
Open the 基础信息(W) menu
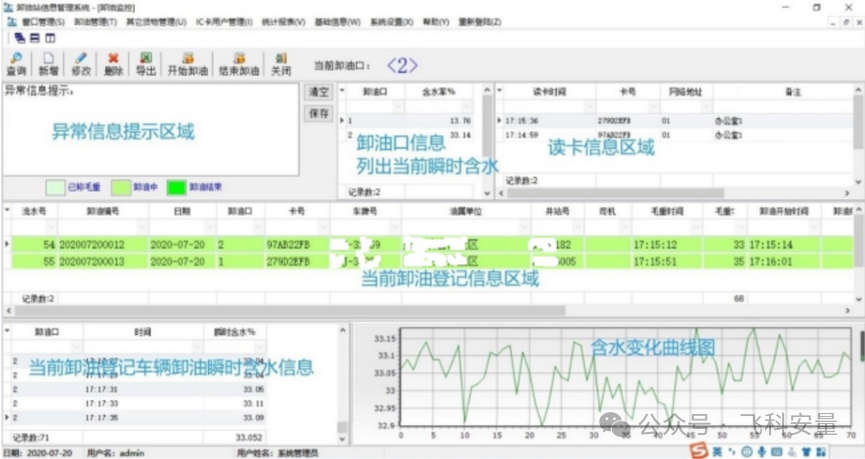click(337, 22)
